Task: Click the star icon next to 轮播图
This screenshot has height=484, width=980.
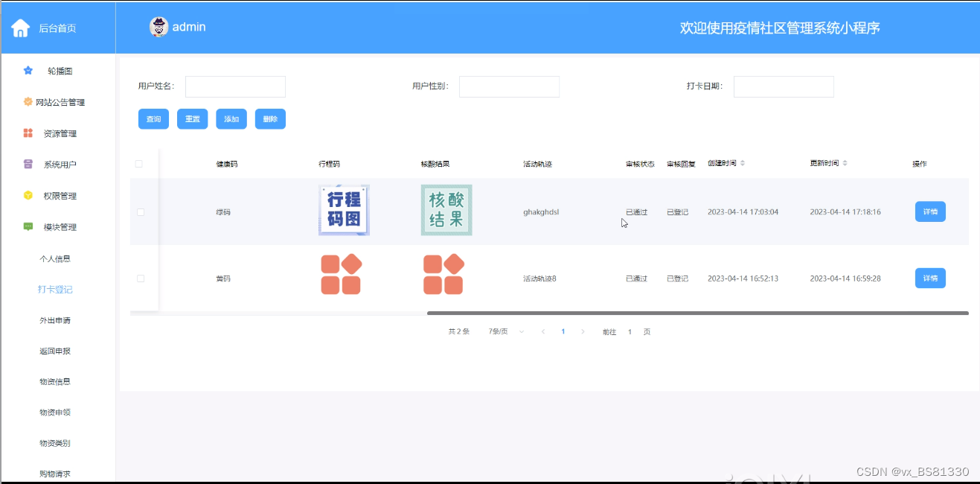Action: (x=28, y=71)
